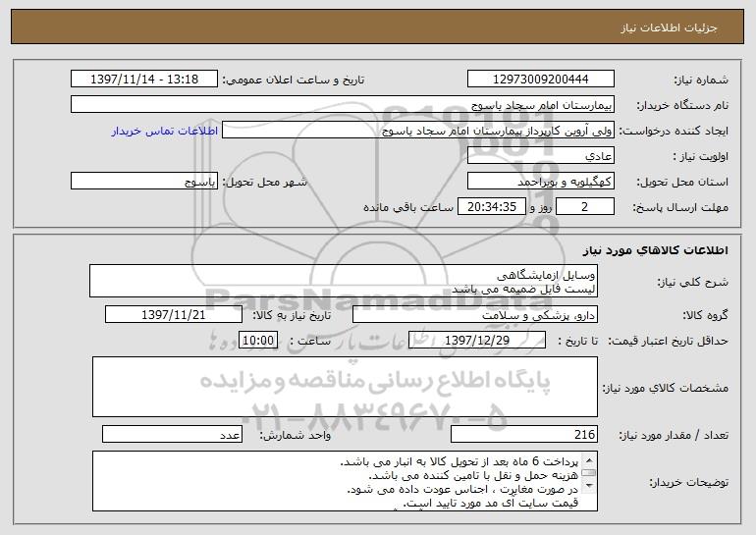Click the header title جزئیات اطلاعات نیاز

point(669,27)
